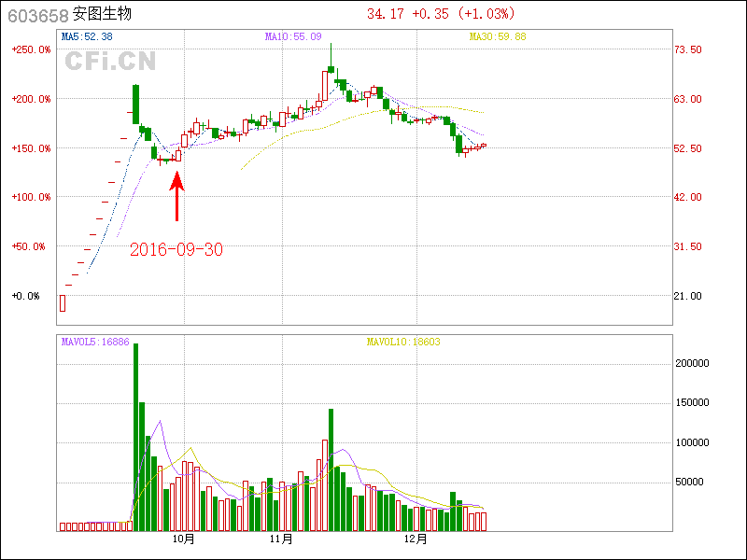Image resolution: width=747 pixels, height=560 pixels.
Task: Click the stock code 603658
Action: 37,15
